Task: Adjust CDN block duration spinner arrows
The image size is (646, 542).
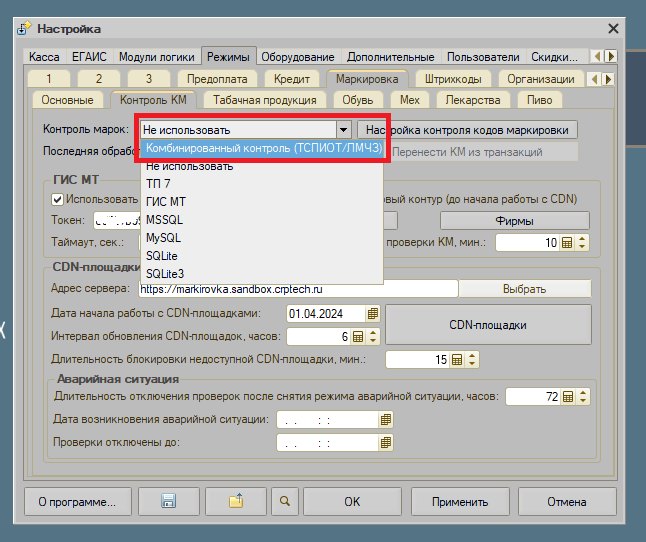Action: point(472,360)
